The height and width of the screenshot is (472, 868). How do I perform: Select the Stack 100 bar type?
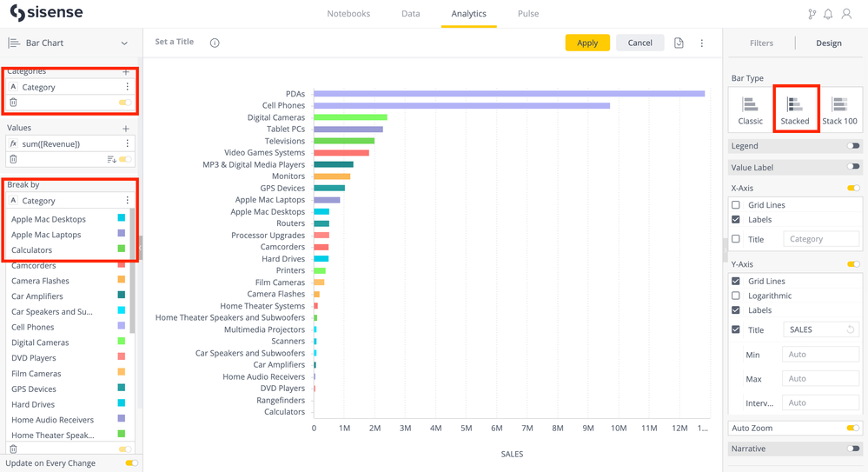(839, 110)
